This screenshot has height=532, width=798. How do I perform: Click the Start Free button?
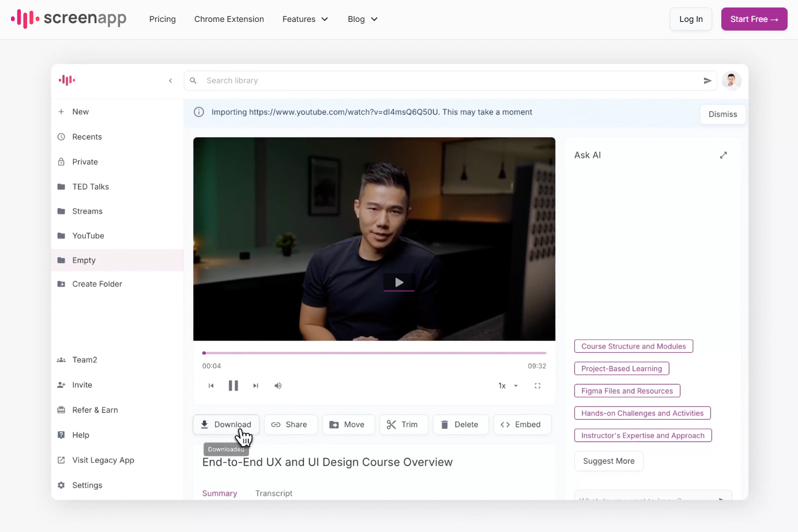coord(754,19)
